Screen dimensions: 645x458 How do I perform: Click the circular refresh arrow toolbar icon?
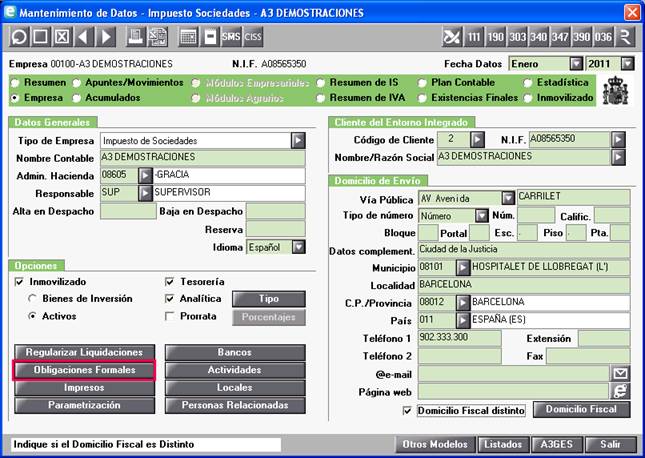[19, 37]
